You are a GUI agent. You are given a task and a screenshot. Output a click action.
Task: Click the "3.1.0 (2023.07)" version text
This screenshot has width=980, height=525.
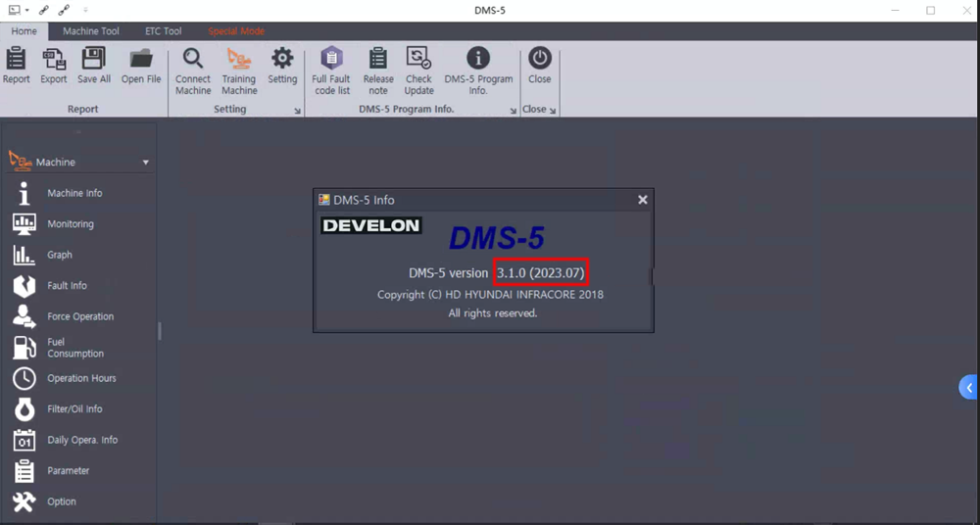click(x=541, y=273)
